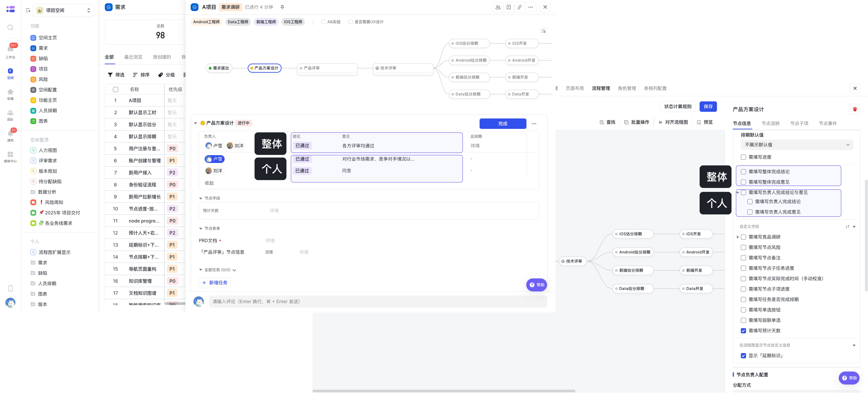Open the 团队 team icon

[x=10, y=115]
